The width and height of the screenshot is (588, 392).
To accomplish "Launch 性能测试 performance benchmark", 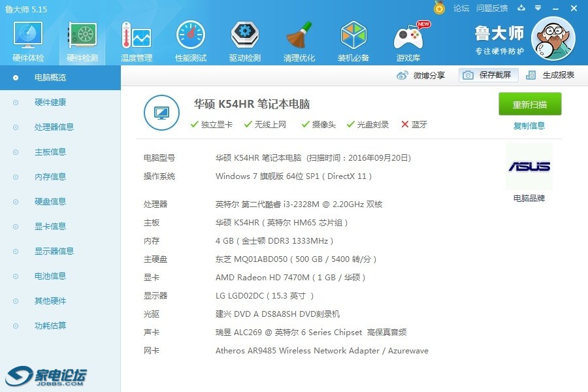I will coord(191,41).
